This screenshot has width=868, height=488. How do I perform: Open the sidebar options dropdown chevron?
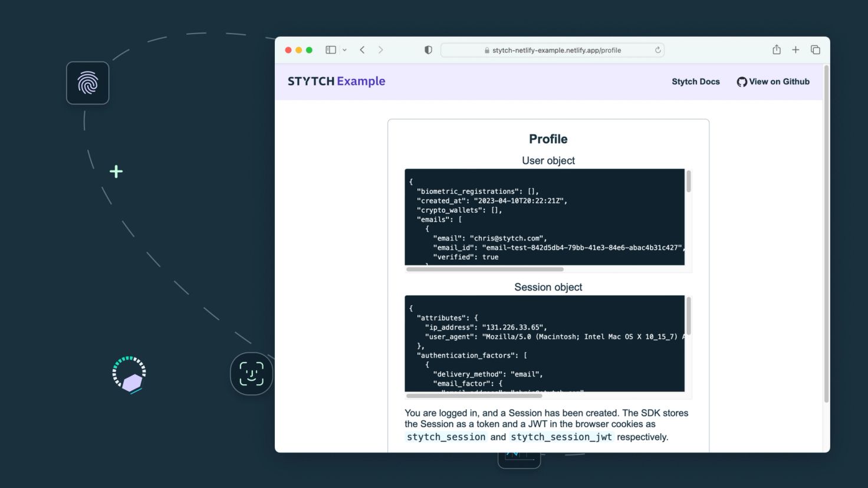[x=344, y=50]
